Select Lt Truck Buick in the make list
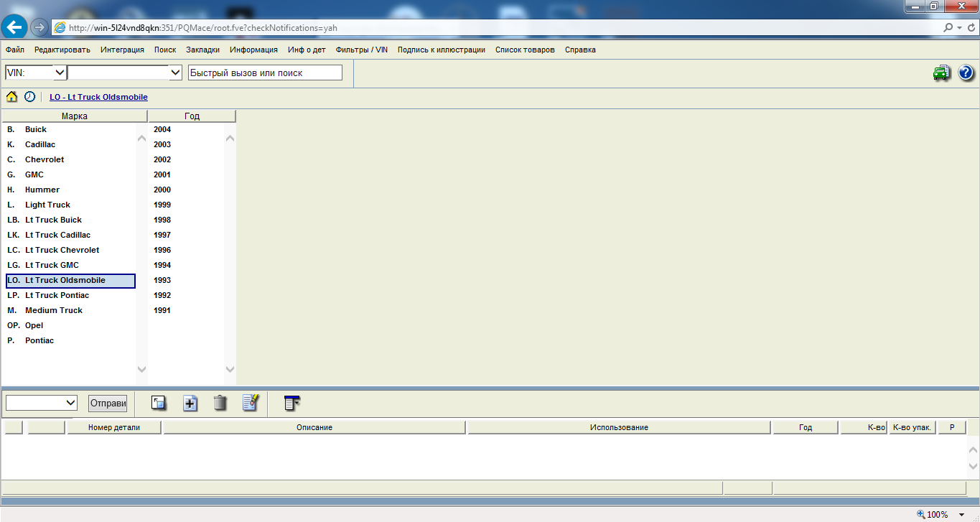Viewport: 980px width, 522px height. pyautogui.click(x=53, y=220)
